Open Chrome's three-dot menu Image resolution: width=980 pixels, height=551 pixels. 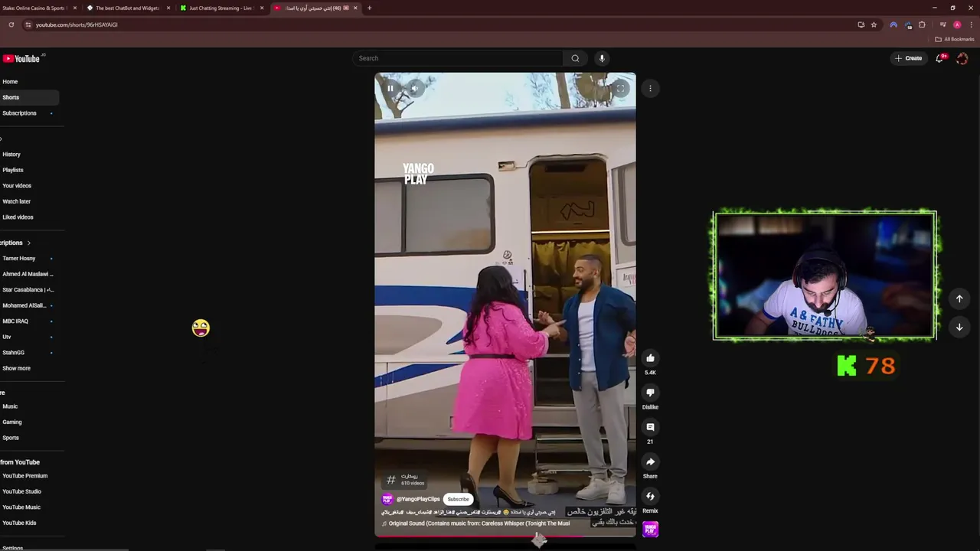[971, 24]
